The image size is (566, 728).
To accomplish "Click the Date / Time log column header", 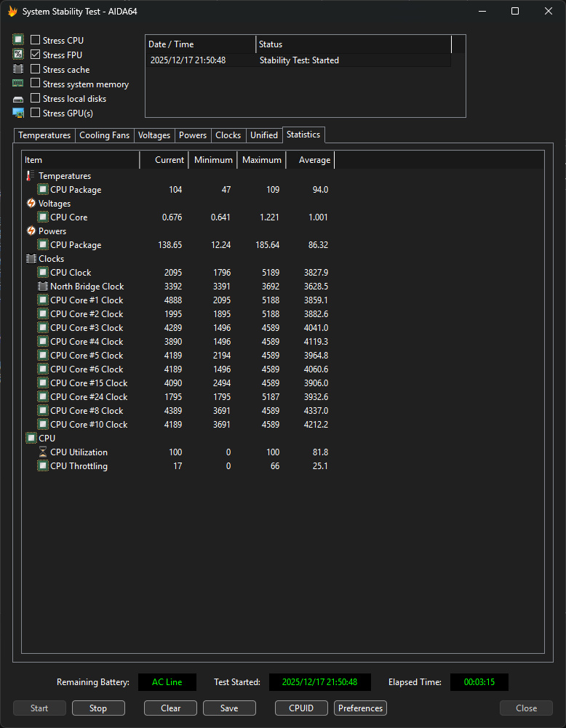I will coord(201,44).
